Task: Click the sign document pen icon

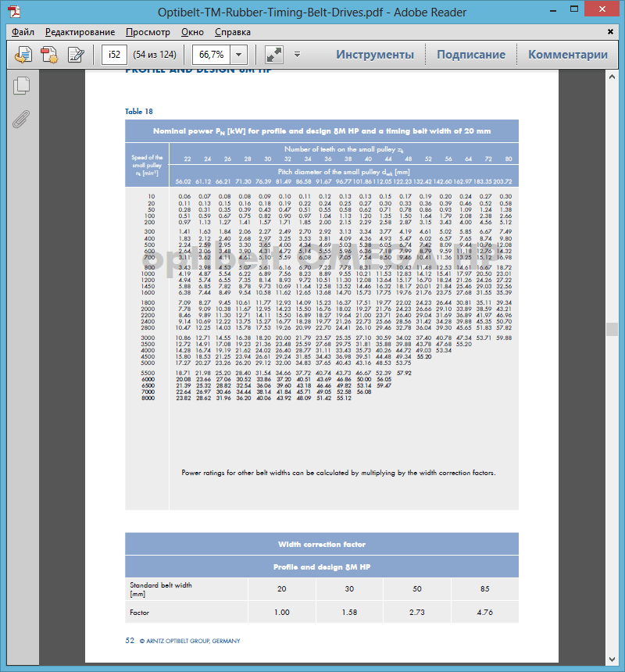Action: 76,55
